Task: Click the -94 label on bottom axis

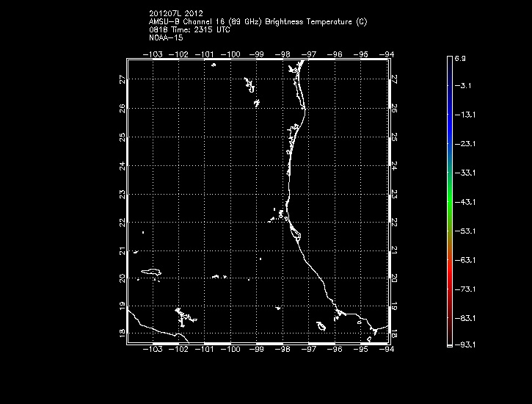Action: 388,350
